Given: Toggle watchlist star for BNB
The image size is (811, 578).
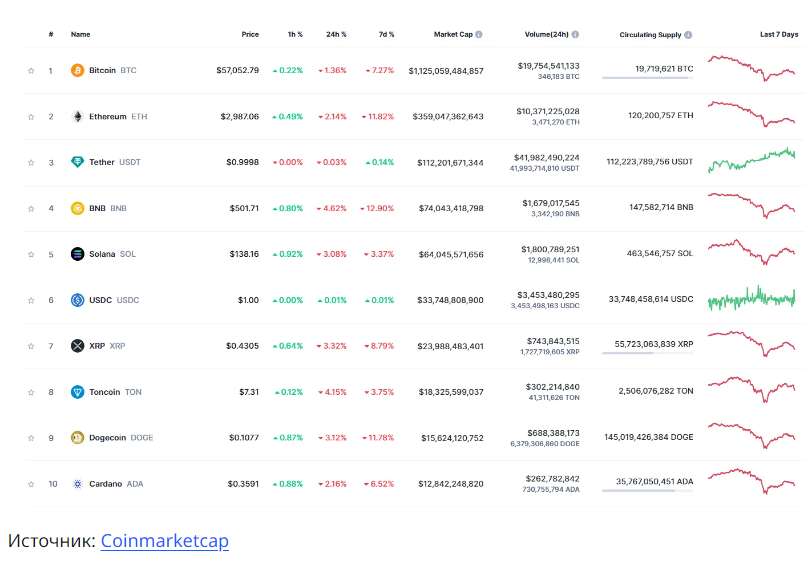Looking at the screenshot, I should pos(31,209).
